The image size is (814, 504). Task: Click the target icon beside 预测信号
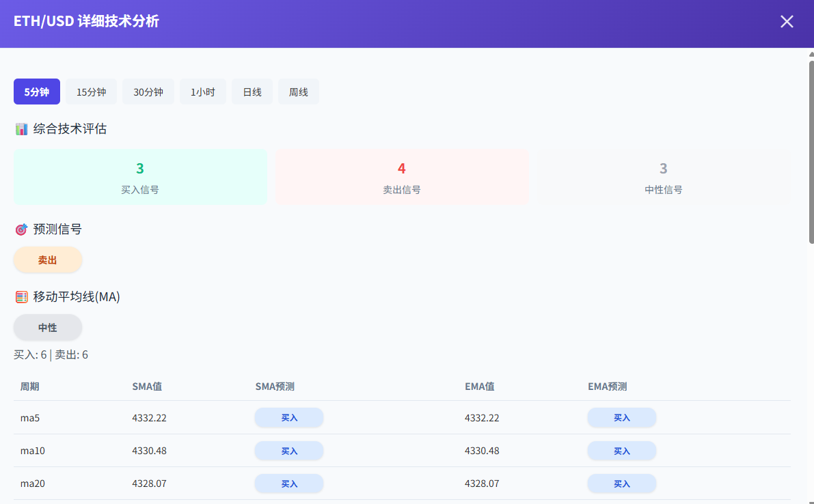(22, 229)
